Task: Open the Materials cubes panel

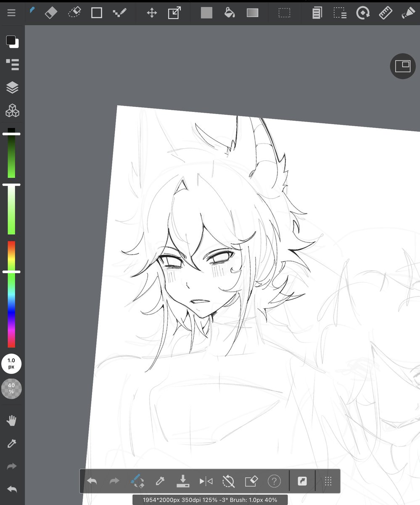Action: [13, 111]
